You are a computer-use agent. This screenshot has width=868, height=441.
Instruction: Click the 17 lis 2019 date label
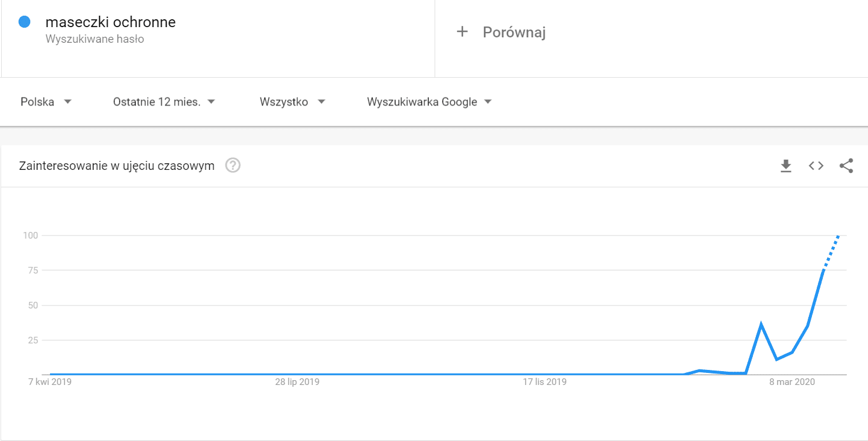click(545, 382)
